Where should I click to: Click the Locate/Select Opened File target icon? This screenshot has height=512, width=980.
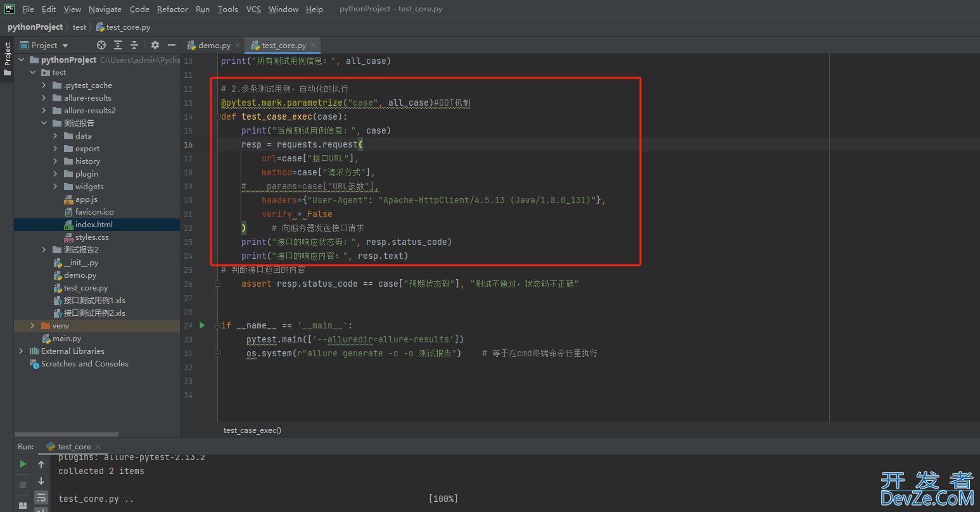tap(101, 45)
